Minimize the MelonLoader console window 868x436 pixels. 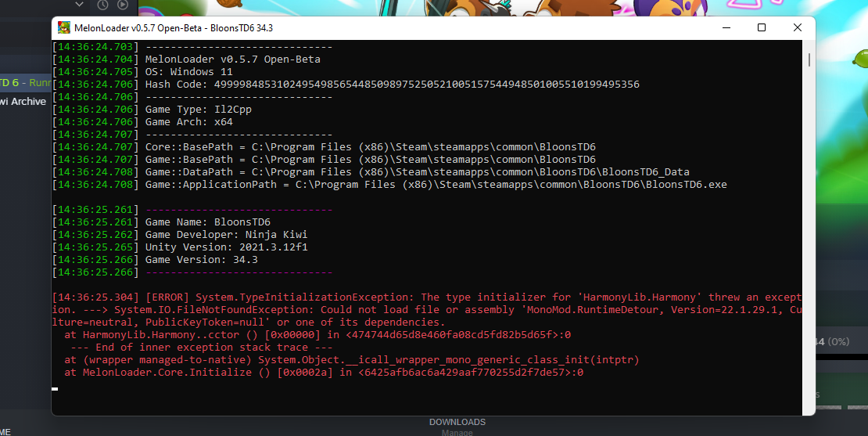tap(726, 27)
